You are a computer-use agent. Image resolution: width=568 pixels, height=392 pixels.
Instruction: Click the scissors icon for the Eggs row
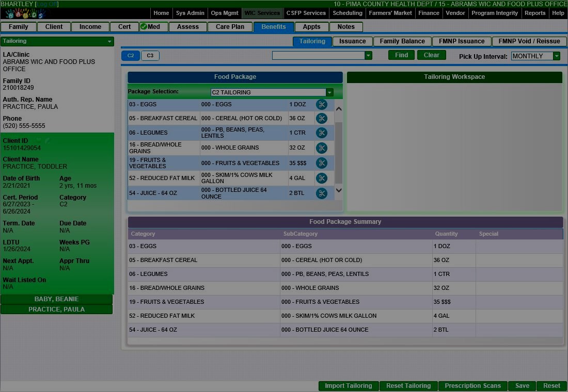point(322,105)
